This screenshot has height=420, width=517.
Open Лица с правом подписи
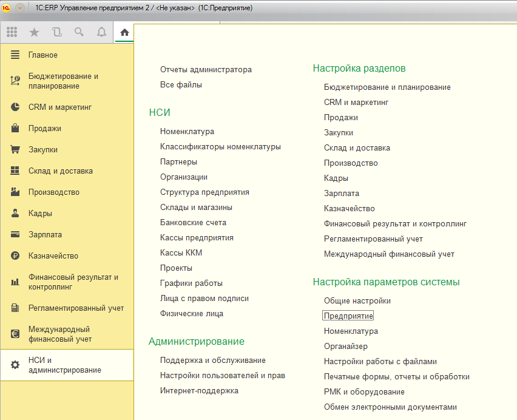click(x=204, y=299)
